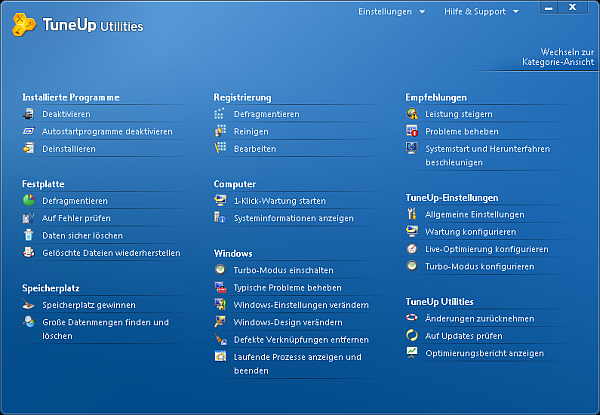
Task: Click the Empfehlungen Probleme beheben icon
Action: click(x=412, y=131)
